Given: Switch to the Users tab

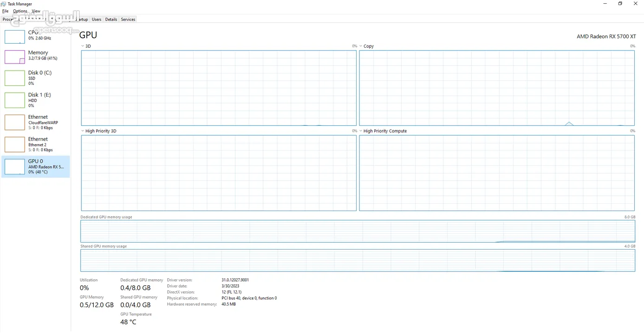Looking at the screenshot, I should 97,19.
